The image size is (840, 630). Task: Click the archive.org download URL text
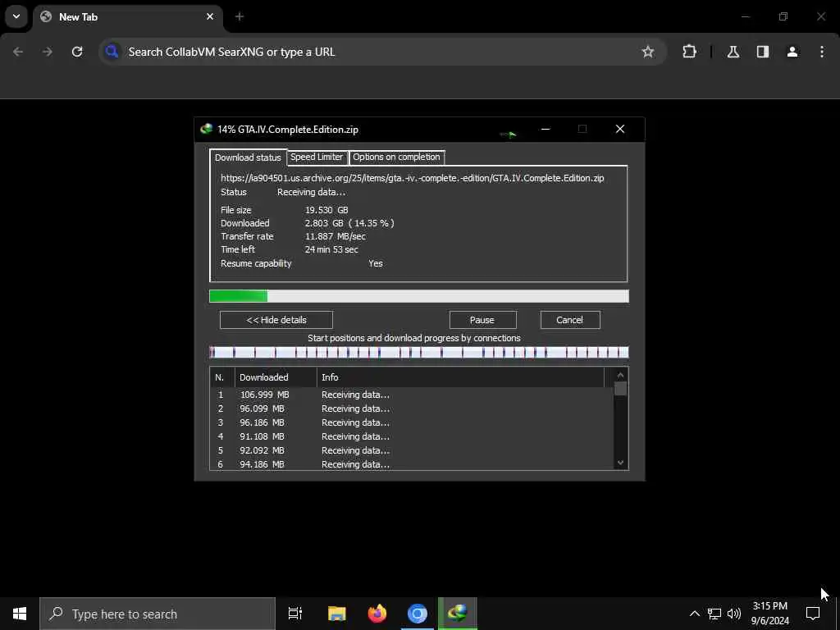coord(413,178)
